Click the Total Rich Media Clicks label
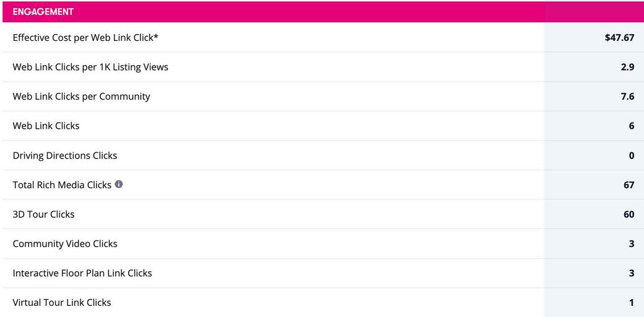 coord(62,185)
